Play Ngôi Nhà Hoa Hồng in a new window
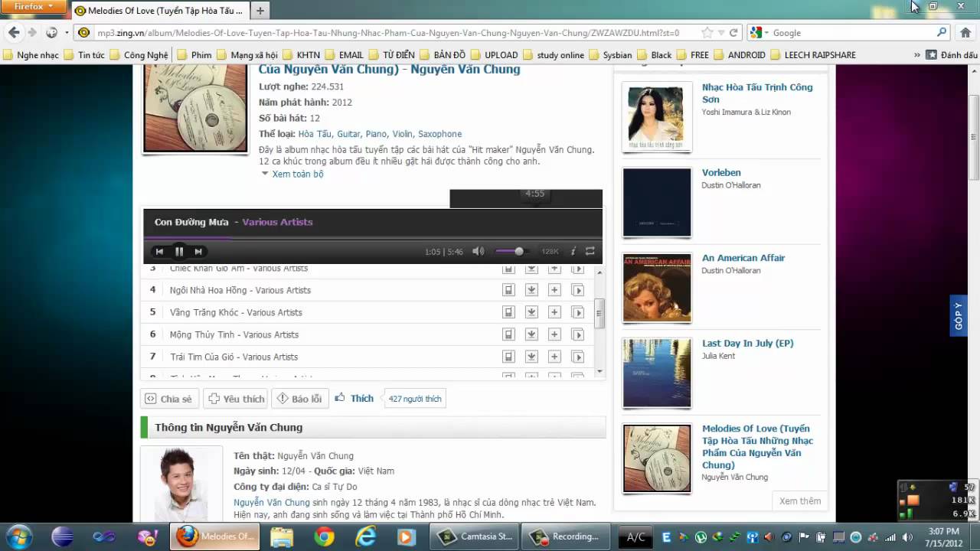 click(578, 290)
